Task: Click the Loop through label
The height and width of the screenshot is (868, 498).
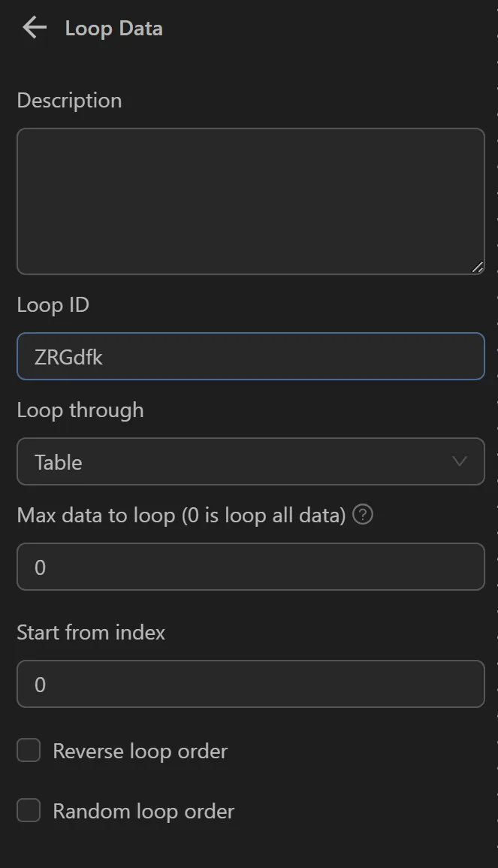Action: pyautogui.click(x=80, y=410)
